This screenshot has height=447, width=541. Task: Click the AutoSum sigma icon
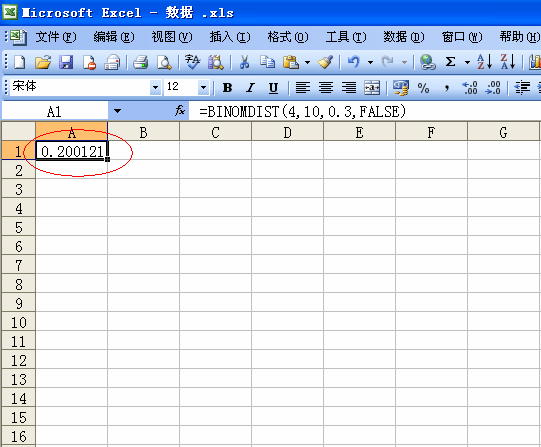pos(450,62)
